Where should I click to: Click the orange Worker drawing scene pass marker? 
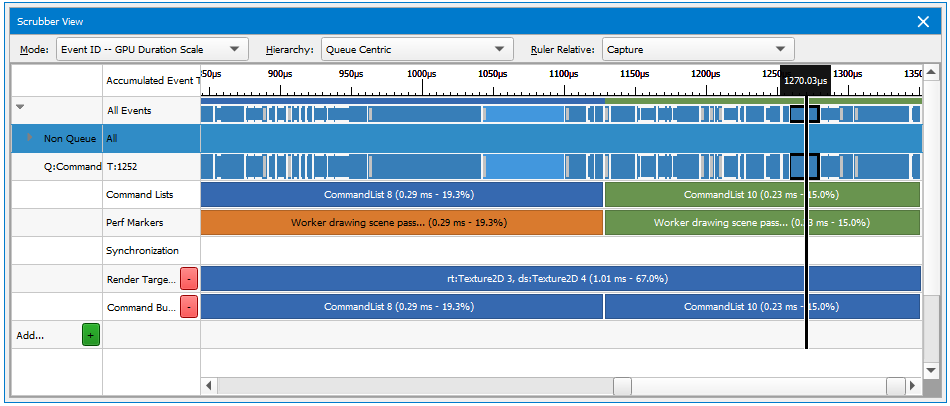[401, 223]
